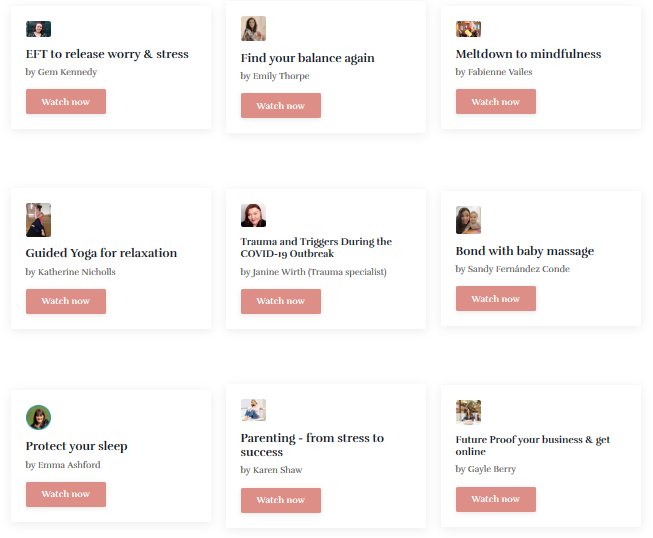Watch the Trauma and Triggers COVID-19 video
653x538 pixels.
[x=281, y=301]
